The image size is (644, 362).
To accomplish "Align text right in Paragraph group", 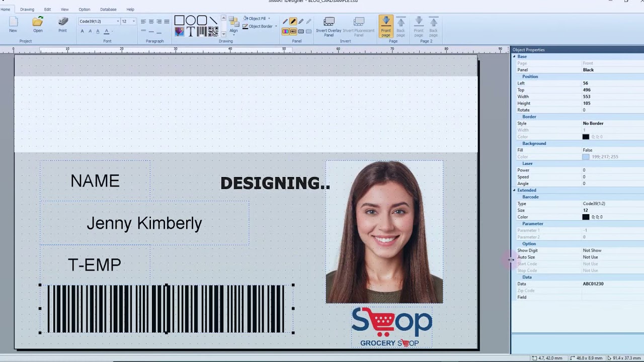I will pos(159,22).
